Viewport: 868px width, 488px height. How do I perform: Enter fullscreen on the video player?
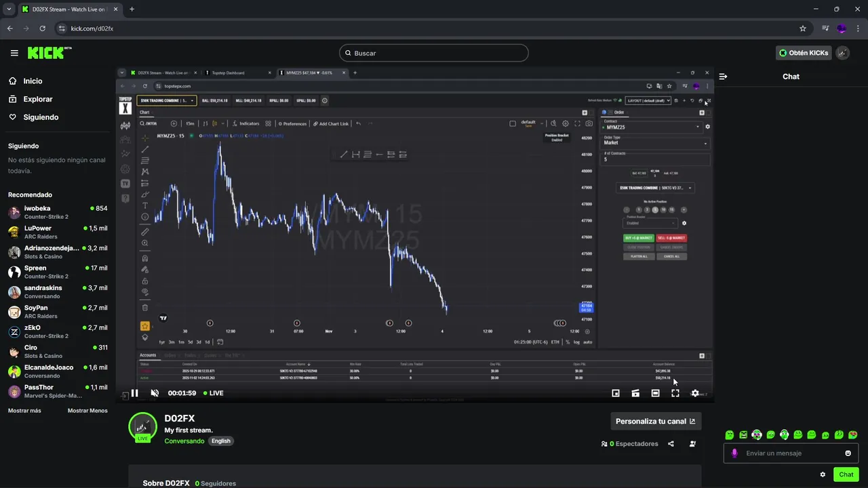point(675,393)
